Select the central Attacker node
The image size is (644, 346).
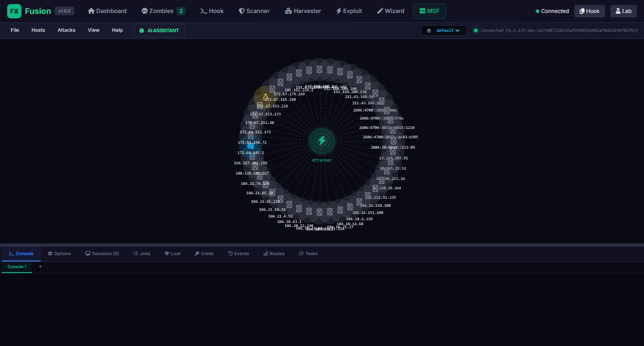(x=322, y=141)
